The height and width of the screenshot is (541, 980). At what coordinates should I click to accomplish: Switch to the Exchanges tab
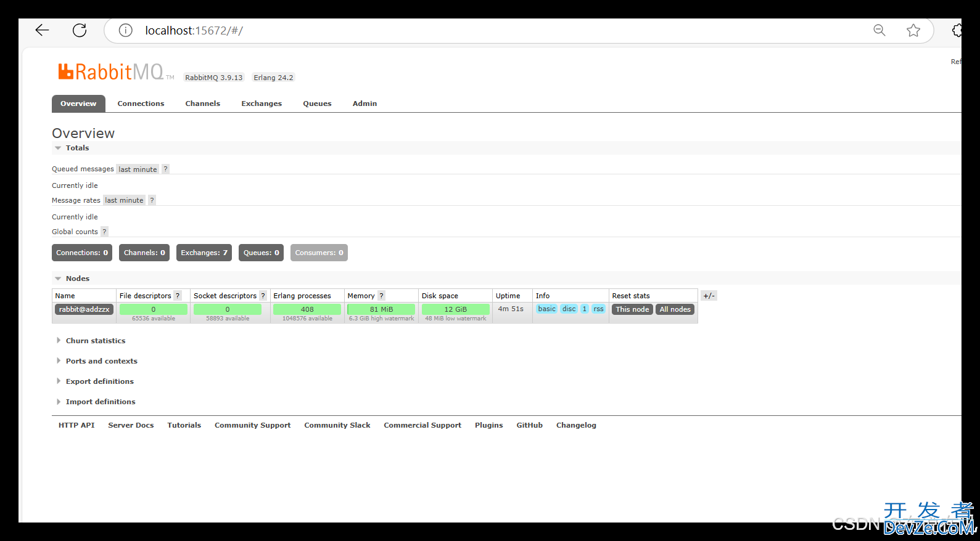coord(261,104)
